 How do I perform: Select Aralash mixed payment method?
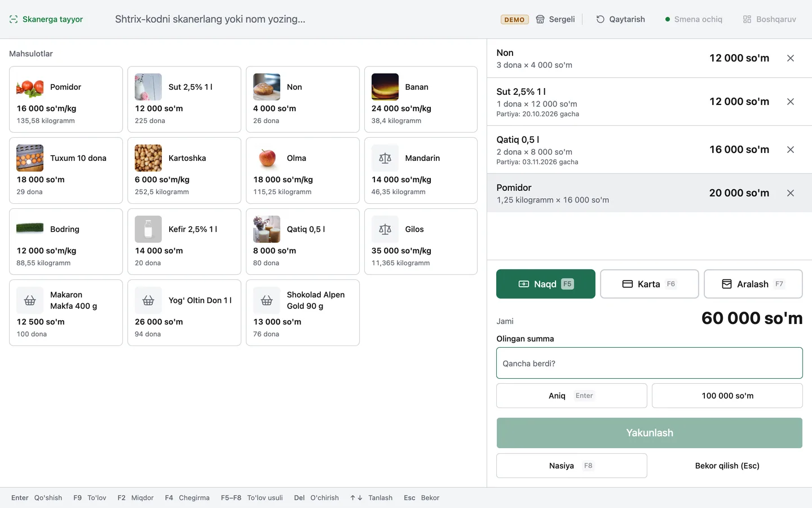coord(753,284)
